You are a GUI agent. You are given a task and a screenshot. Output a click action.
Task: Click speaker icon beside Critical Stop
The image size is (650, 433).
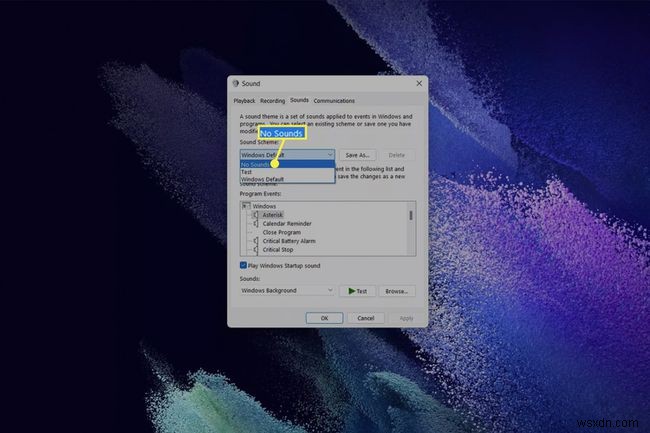(x=256, y=249)
